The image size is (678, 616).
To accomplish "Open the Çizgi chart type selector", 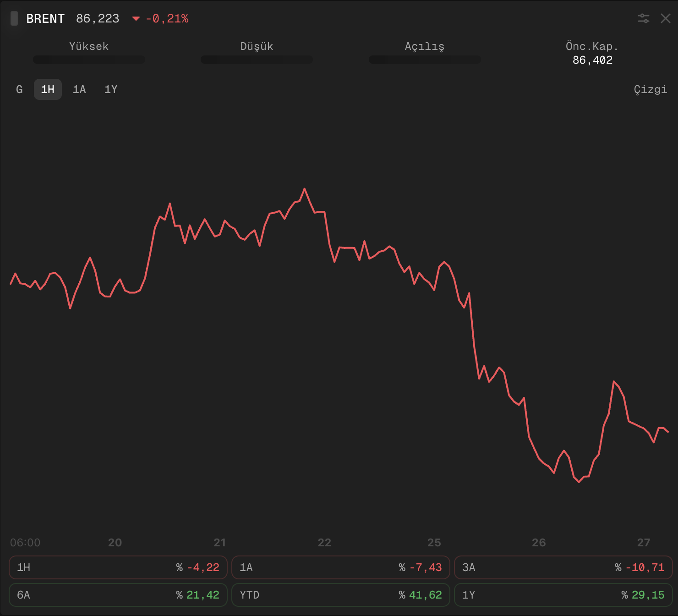I will point(651,89).
